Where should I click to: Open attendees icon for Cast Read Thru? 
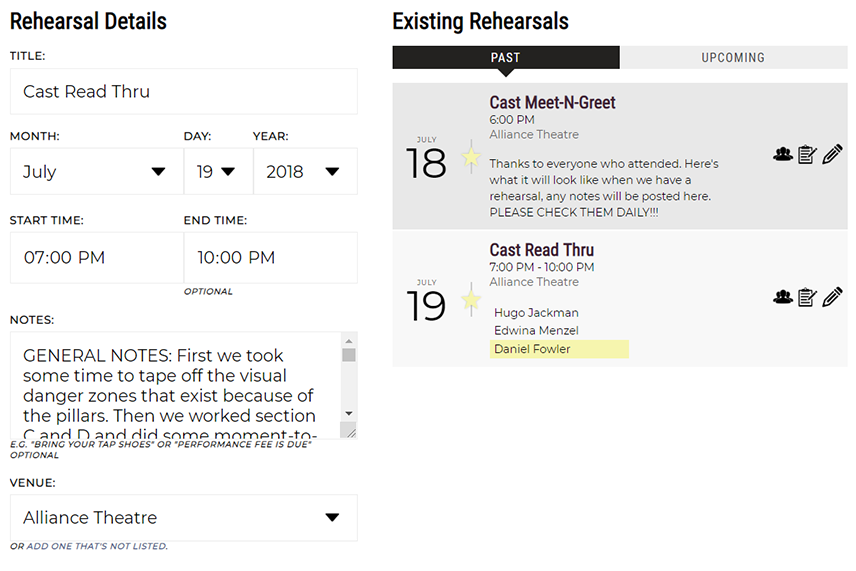[x=783, y=297]
